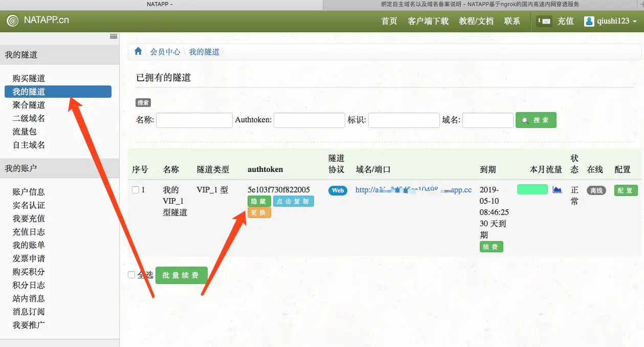Open 购买积分 in sidebar
The image size is (644, 347).
click(x=29, y=272)
